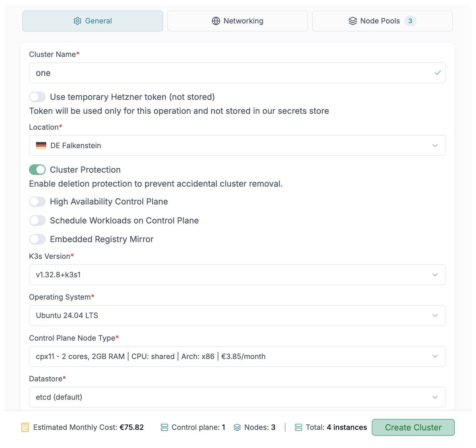Click the gear icon on General tab
The width and height of the screenshot is (476, 448).
[x=77, y=21]
